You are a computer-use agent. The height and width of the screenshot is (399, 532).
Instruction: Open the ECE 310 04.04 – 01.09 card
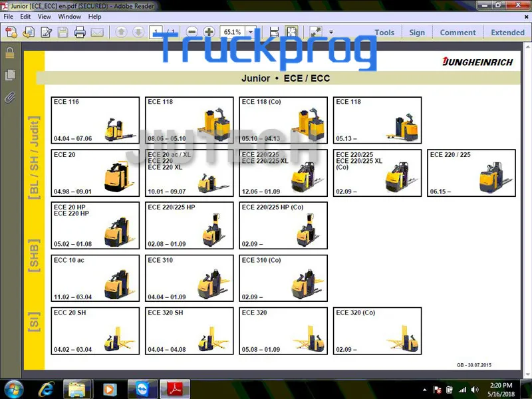coord(190,278)
